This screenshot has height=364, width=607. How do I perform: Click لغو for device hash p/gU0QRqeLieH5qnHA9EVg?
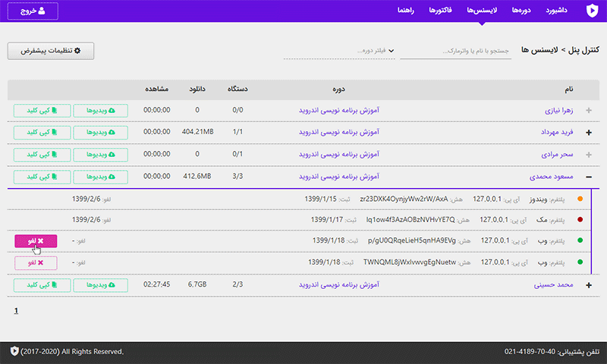tap(36, 241)
